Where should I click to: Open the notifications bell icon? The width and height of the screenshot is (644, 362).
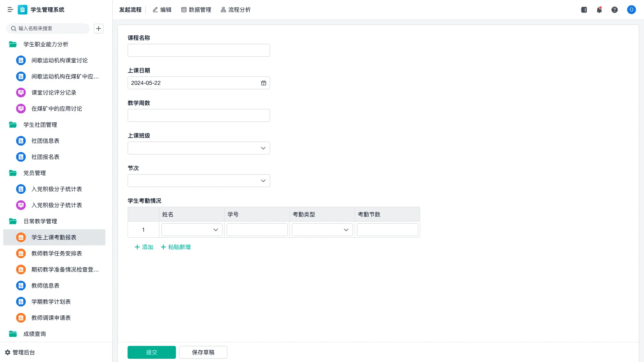599,10
